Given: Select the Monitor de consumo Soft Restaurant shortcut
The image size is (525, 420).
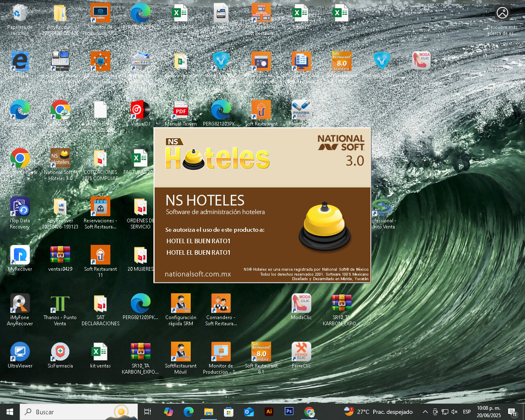Looking at the screenshot, I should (301, 68).
